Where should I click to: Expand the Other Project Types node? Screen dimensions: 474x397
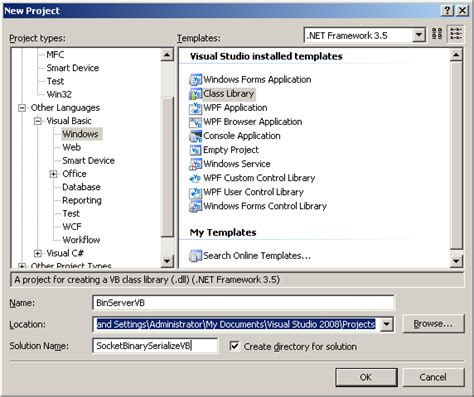tap(22, 266)
